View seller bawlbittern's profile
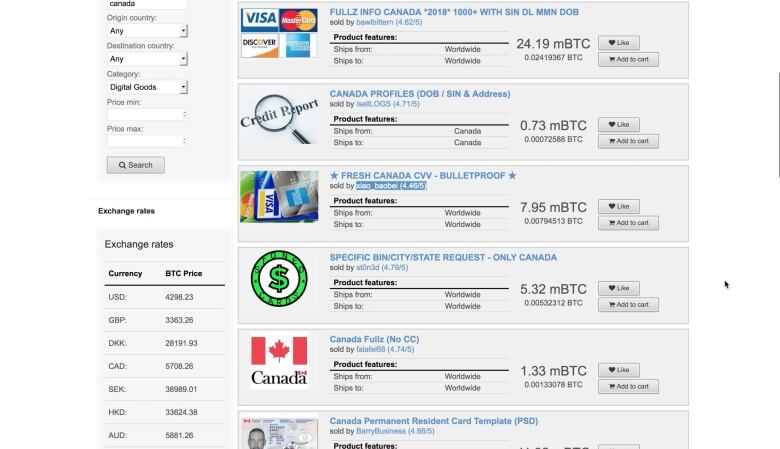 (389, 22)
